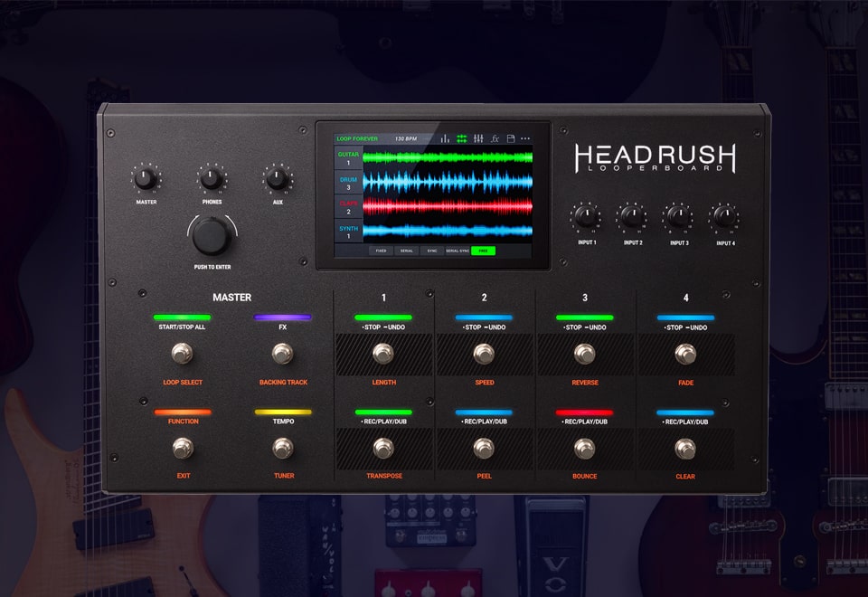868x597 pixels.
Task: Select the CLAPS 2 track label
Action: [x=348, y=208]
